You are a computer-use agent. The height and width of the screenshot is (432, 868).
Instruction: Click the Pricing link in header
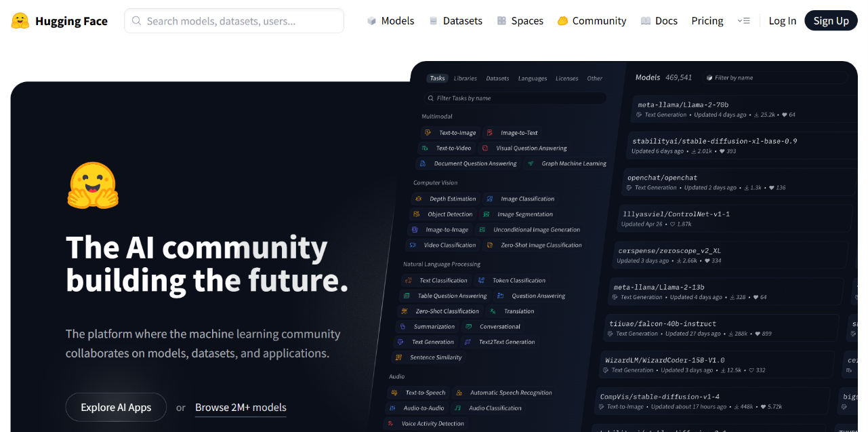pos(707,21)
